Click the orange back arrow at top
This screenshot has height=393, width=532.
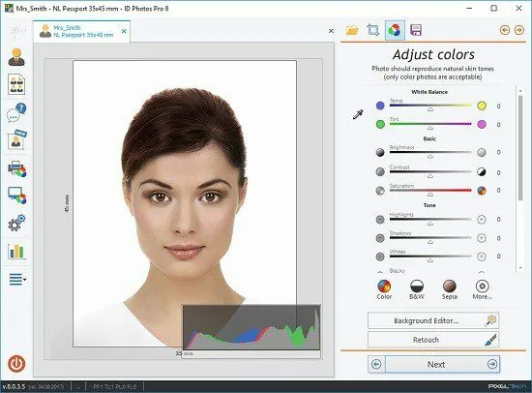[x=505, y=30]
